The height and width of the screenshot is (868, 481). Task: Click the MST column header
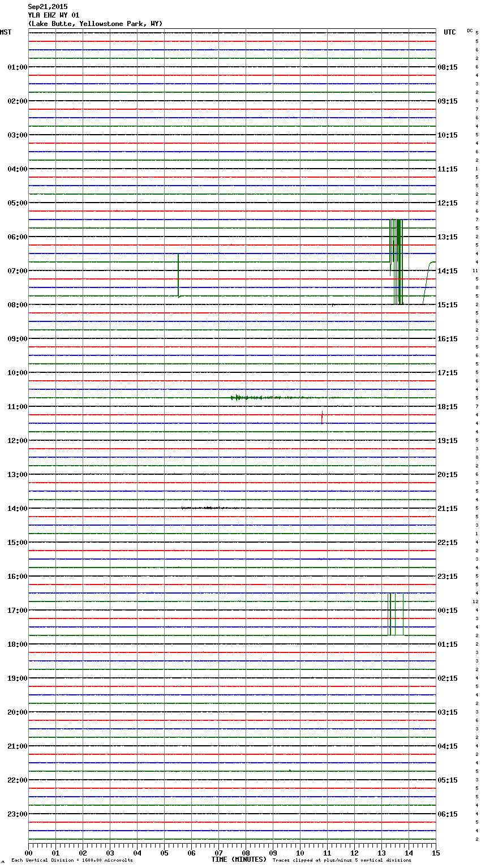click(x=6, y=32)
